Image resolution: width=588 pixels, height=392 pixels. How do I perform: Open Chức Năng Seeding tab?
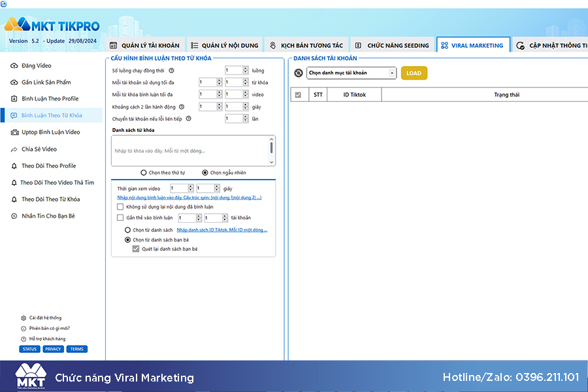[392, 45]
